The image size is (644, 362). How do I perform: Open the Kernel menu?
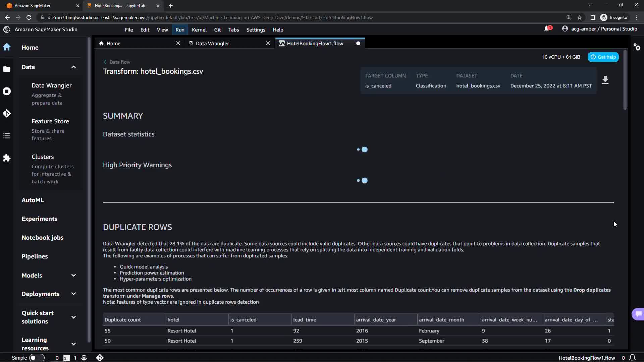[x=199, y=30]
